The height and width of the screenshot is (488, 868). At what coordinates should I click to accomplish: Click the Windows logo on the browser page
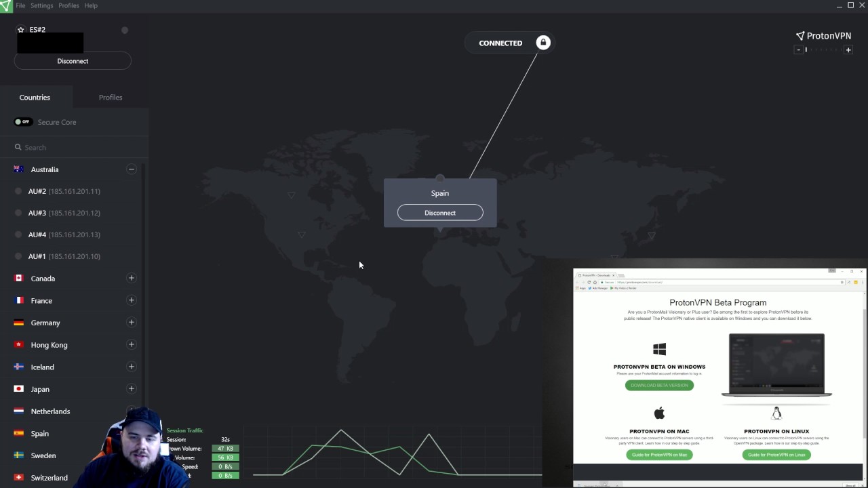[659, 349]
